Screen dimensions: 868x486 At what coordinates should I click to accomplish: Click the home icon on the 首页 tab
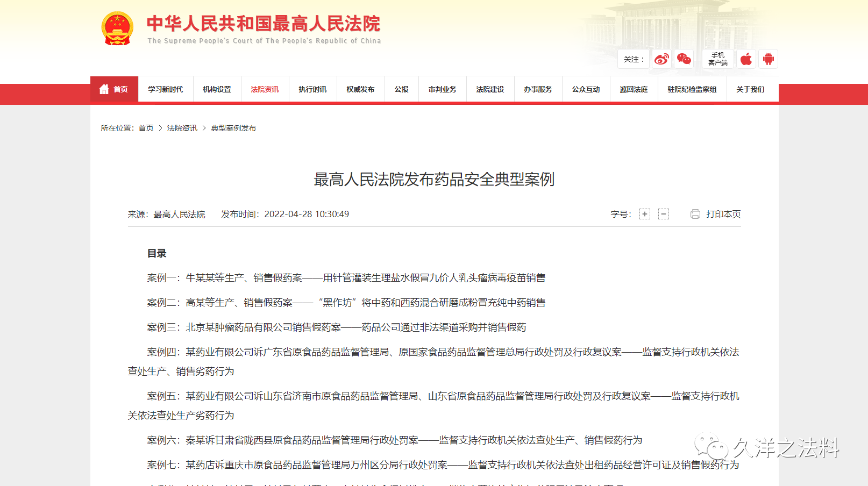pos(104,89)
